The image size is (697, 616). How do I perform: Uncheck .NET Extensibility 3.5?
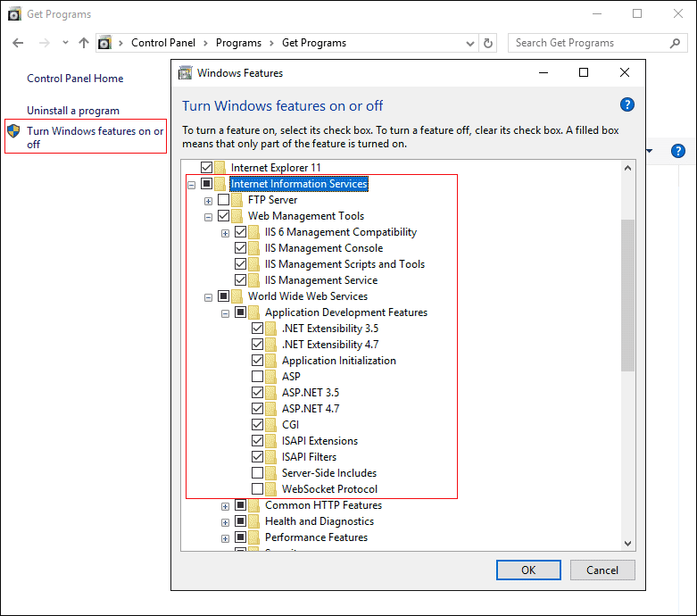tap(257, 329)
